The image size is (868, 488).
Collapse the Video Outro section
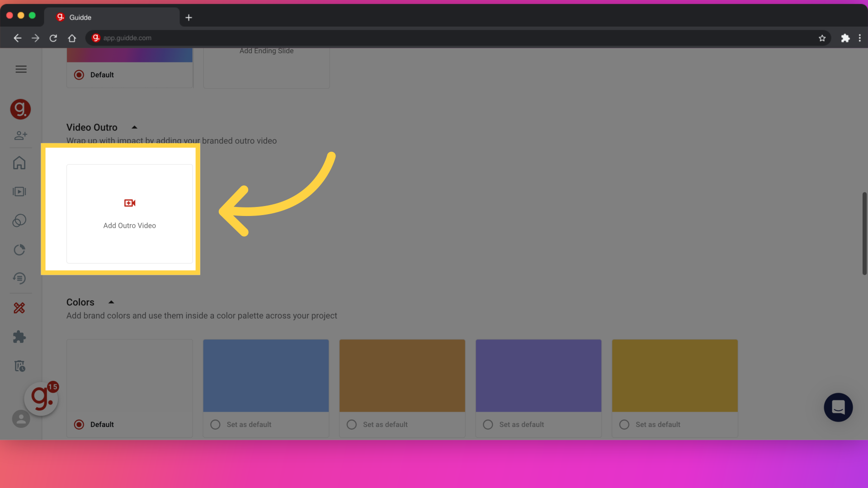click(134, 127)
